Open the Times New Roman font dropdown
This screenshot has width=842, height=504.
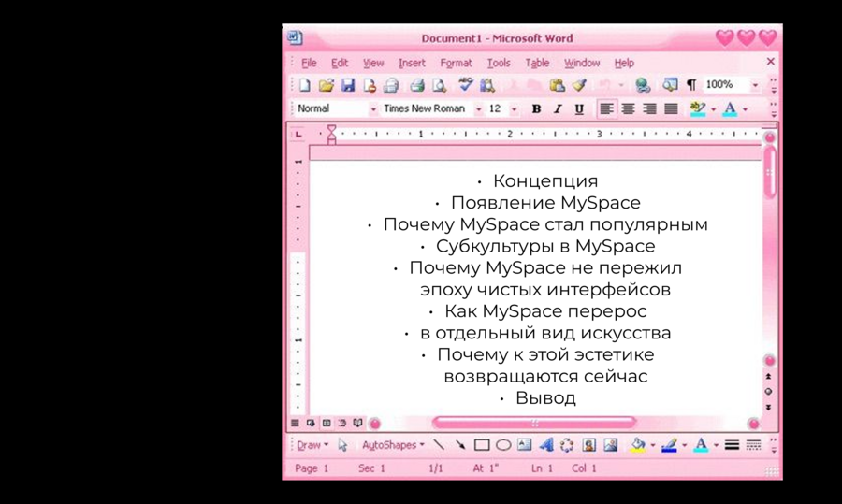coord(478,109)
